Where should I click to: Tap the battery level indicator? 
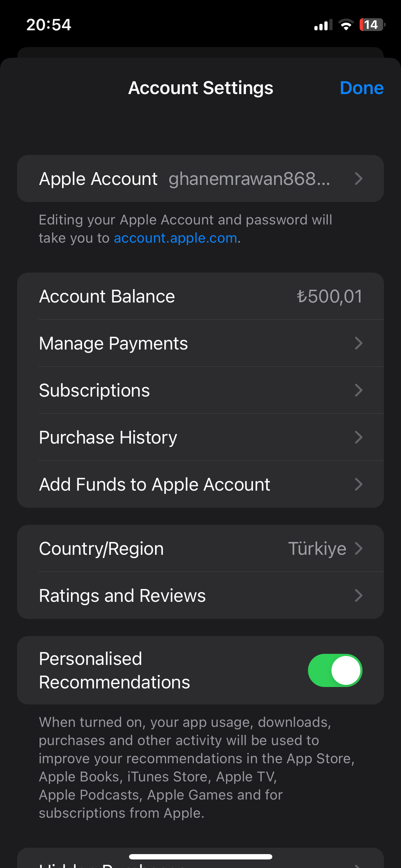(372, 25)
